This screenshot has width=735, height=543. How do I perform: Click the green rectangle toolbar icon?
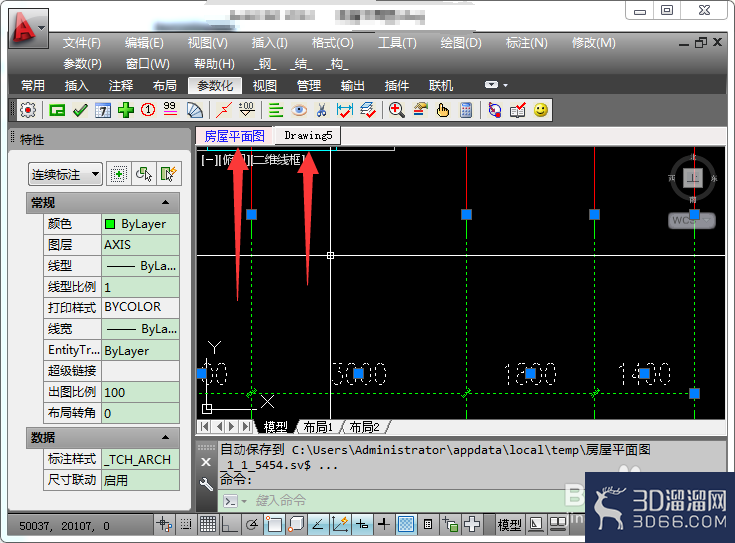click(x=57, y=111)
